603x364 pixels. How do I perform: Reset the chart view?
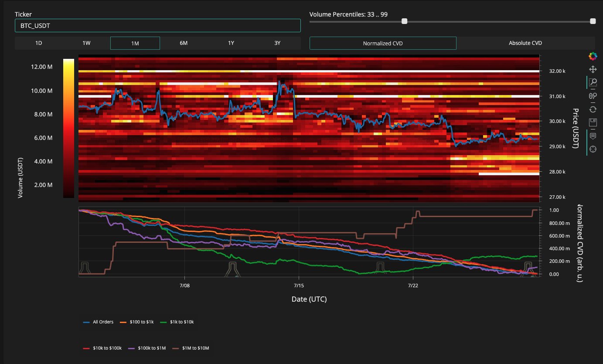coord(593,109)
